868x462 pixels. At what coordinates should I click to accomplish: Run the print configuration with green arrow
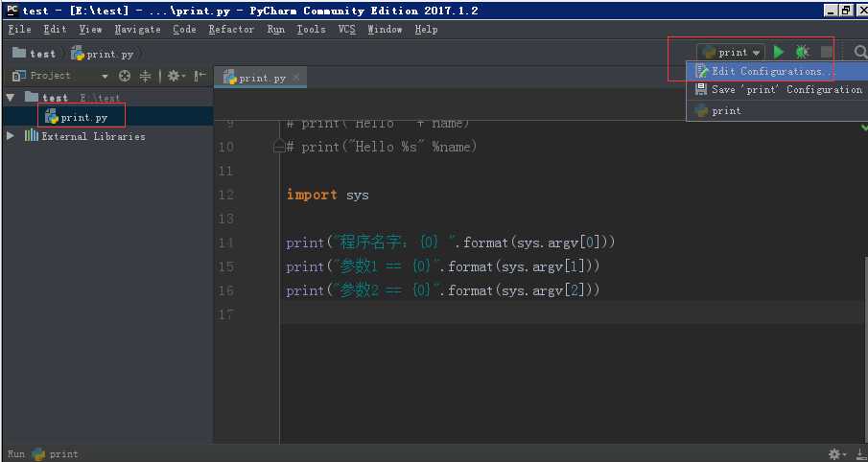pos(779,52)
